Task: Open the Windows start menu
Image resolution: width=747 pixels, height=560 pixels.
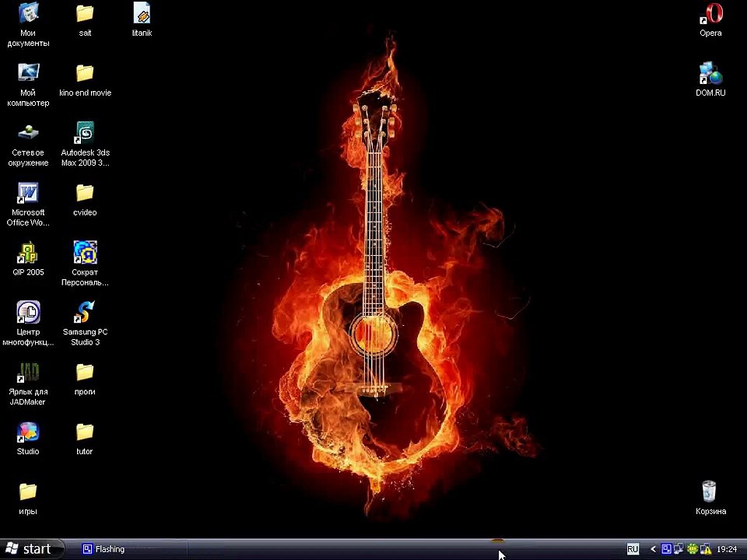Action: (31, 549)
